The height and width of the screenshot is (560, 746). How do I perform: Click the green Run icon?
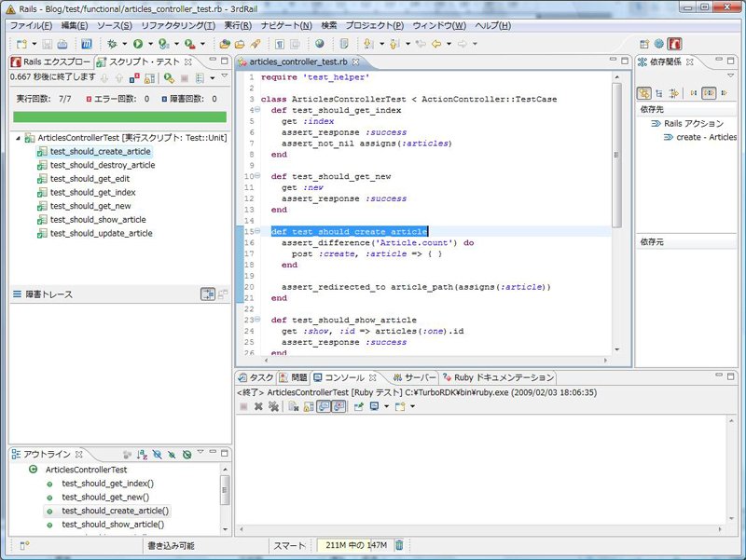pyautogui.click(x=138, y=44)
